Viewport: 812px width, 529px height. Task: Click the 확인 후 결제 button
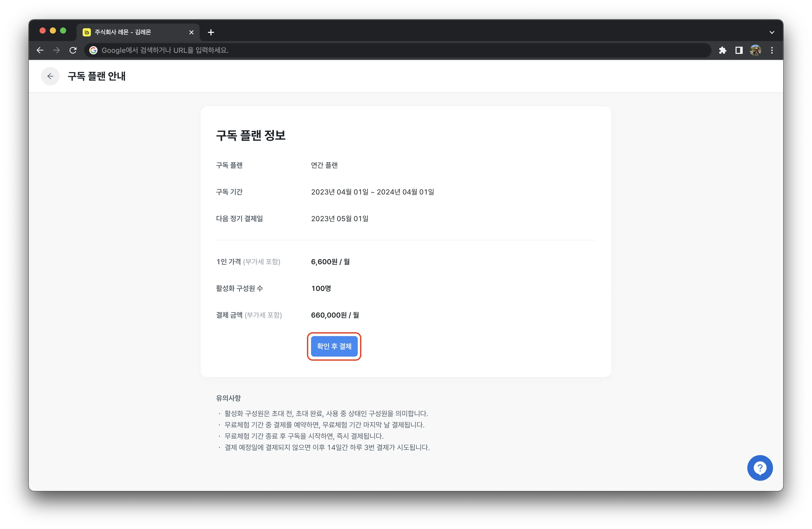point(334,346)
